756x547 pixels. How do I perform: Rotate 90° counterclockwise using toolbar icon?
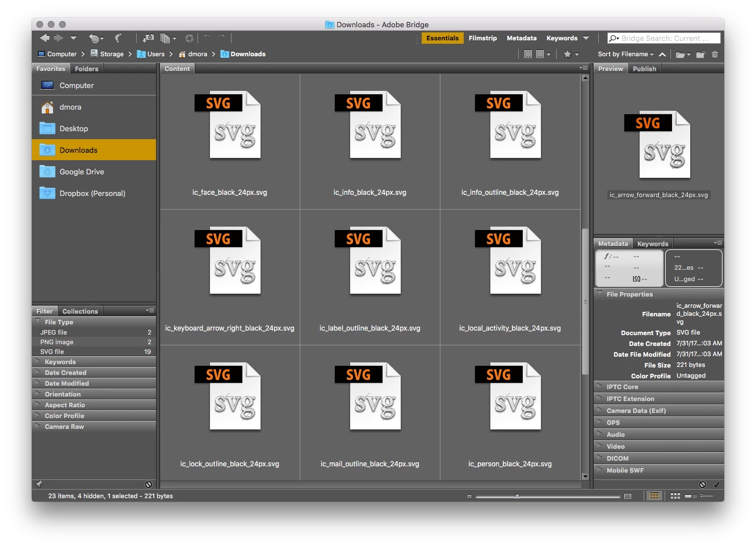click(x=207, y=38)
